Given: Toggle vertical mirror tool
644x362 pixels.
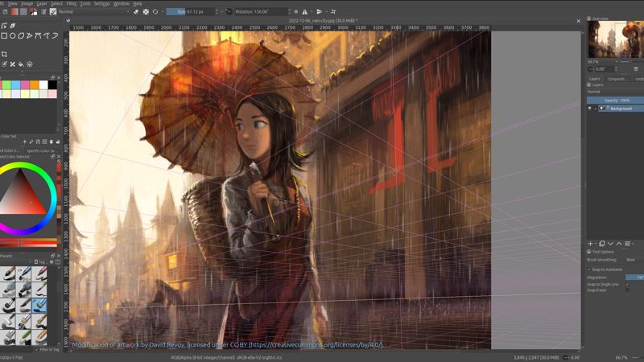Looking at the screenshot, I should 319,12.
